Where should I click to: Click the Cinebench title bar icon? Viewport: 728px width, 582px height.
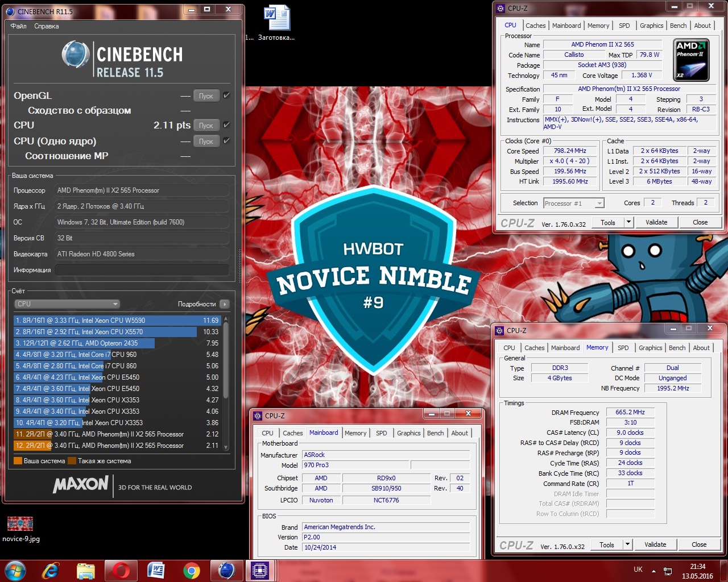click(x=10, y=11)
